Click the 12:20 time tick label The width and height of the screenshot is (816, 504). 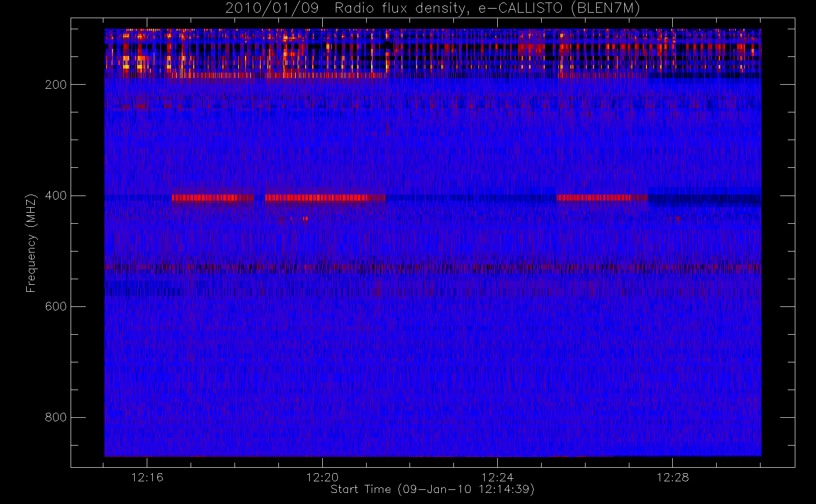point(322,477)
